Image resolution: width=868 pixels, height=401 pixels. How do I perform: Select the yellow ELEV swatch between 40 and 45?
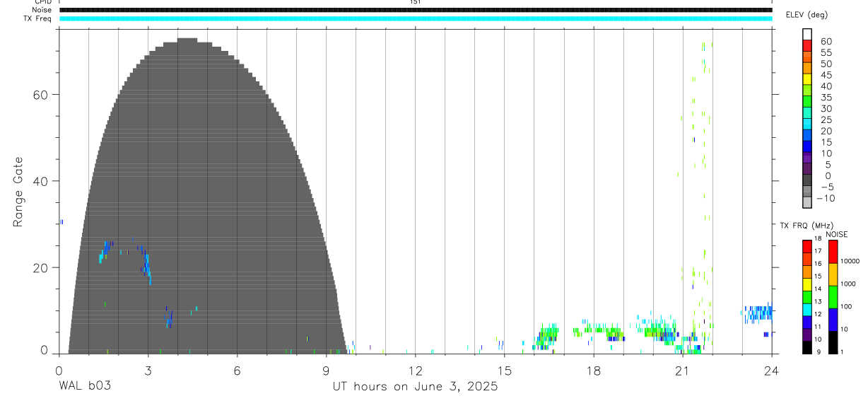point(807,79)
